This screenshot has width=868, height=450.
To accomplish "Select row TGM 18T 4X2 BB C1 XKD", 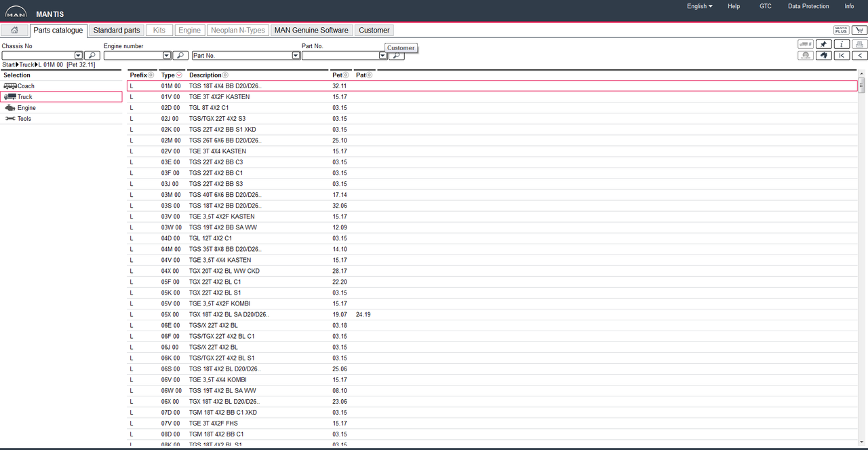I will (492, 412).
